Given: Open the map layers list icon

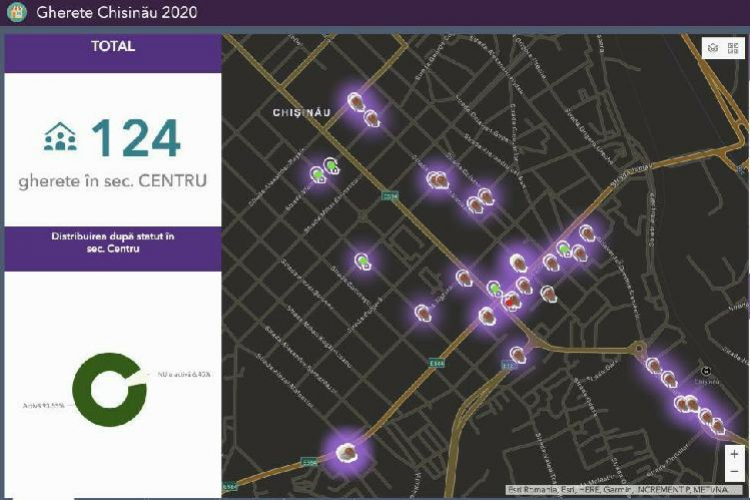Looking at the screenshot, I should pyautogui.click(x=713, y=48).
